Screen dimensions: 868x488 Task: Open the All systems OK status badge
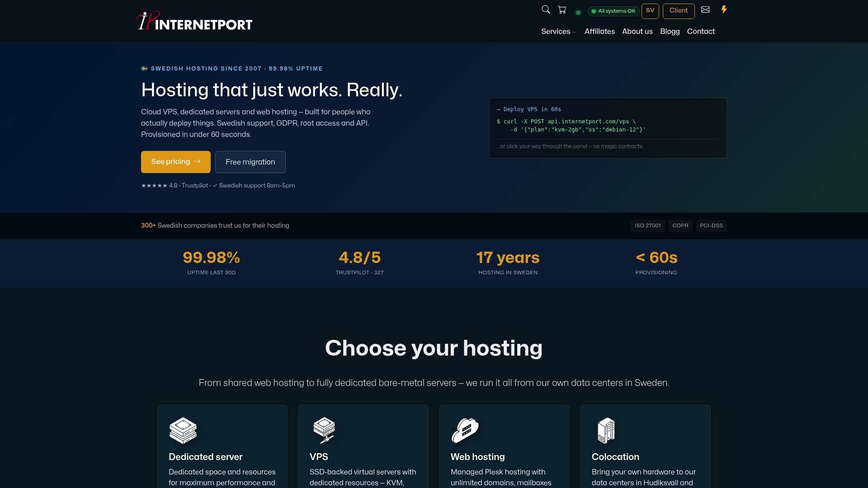613,11
